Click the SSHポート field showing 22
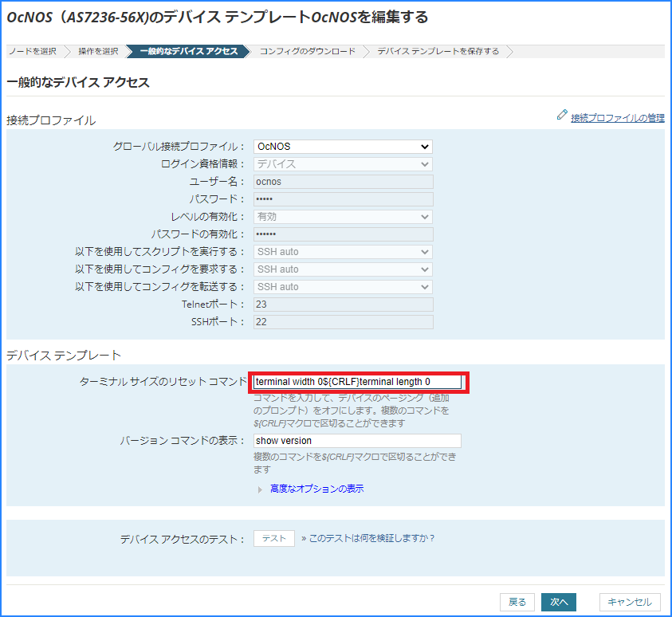The width and height of the screenshot is (672, 617). pyautogui.click(x=344, y=322)
